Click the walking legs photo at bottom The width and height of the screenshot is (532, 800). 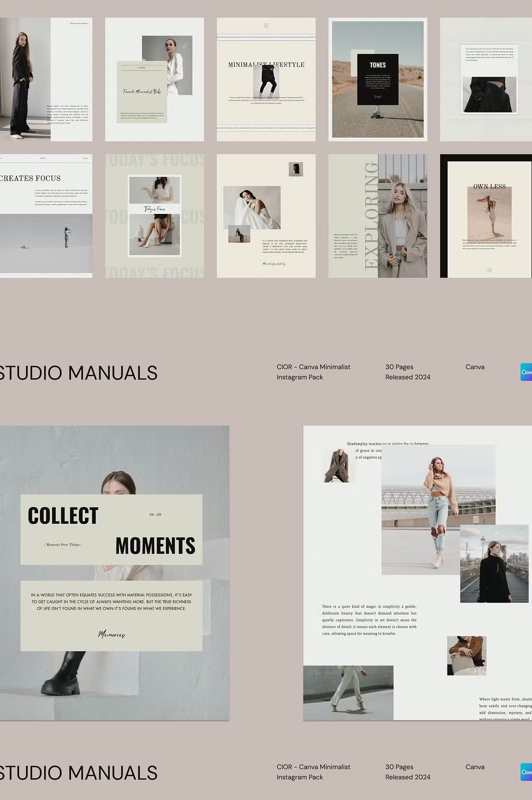point(348,692)
